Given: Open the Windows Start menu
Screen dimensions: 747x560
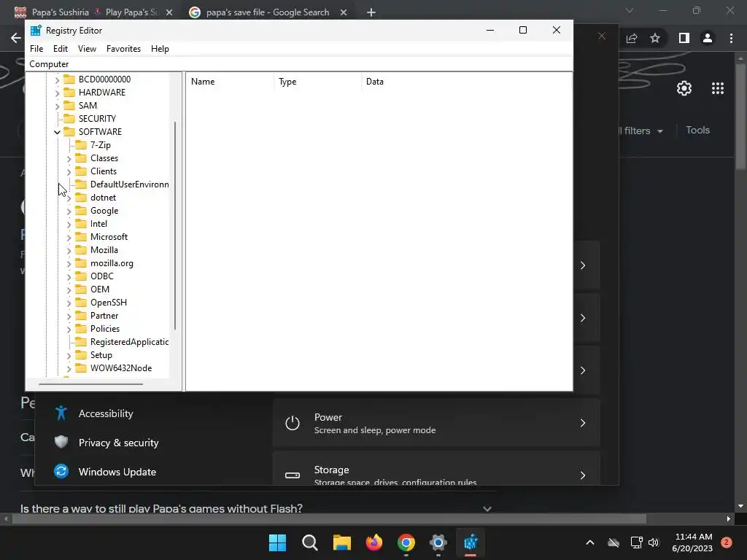Looking at the screenshot, I should coord(277,542).
